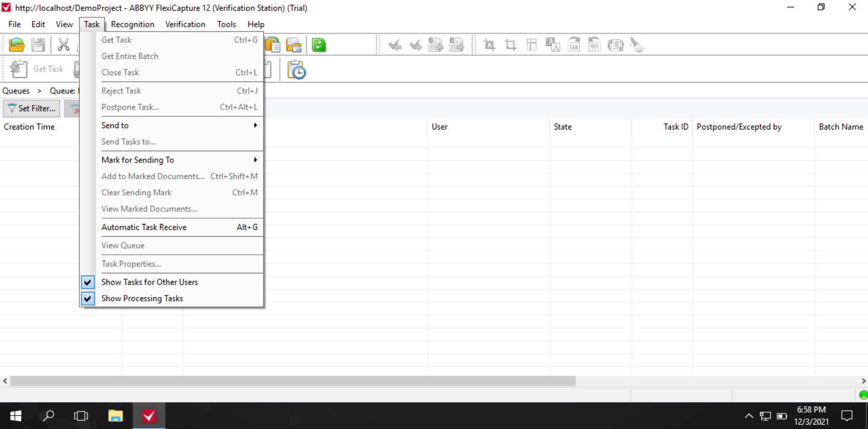Screen dimensions: 868x429
Task: Open the Help menu
Action: [x=256, y=24]
